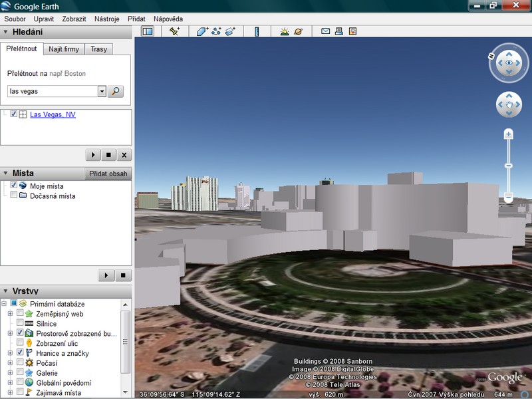Screen dimensions: 532x399
Task: Email the view with the envelope icon
Action: click(x=325, y=31)
